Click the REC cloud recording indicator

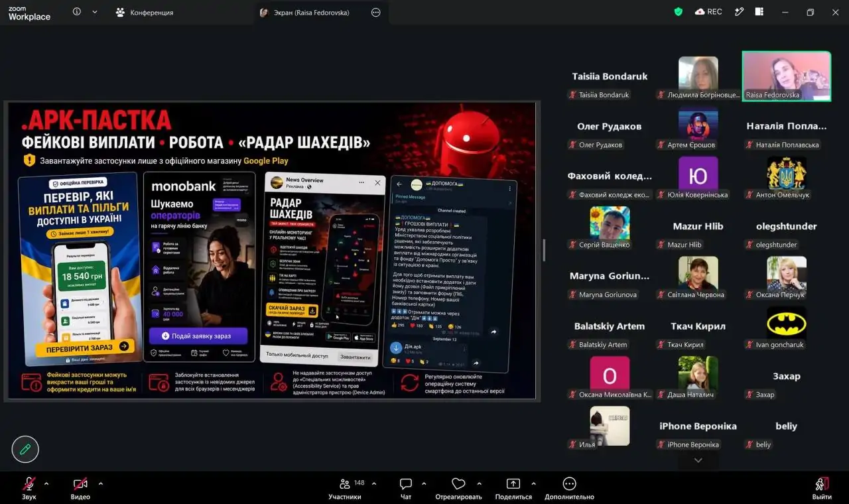click(x=708, y=12)
